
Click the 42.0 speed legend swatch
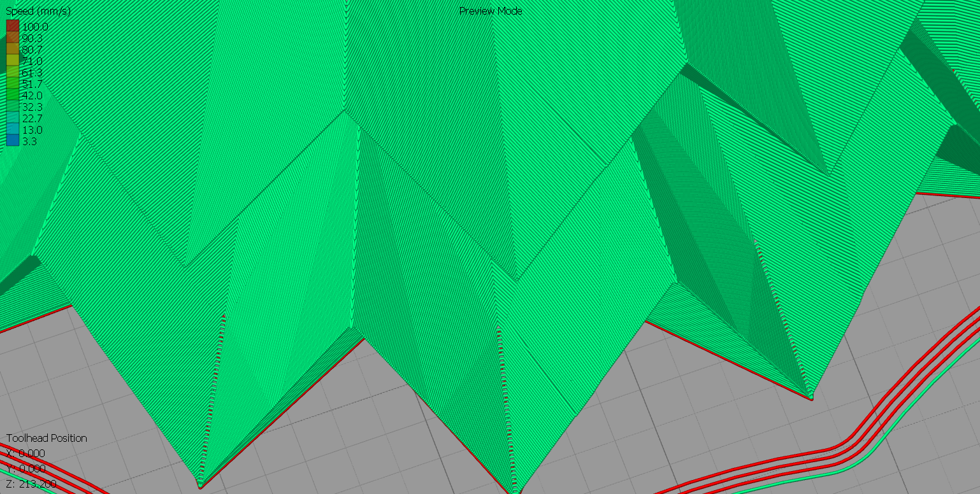(13, 95)
